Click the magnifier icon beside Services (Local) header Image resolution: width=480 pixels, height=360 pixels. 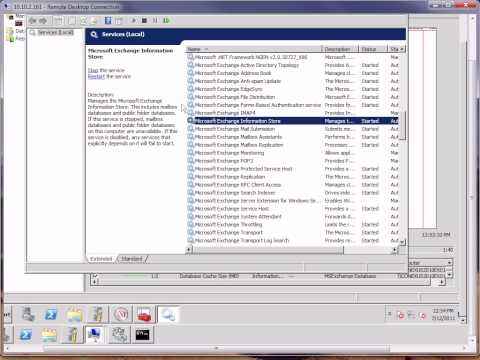pyautogui.click(x=94, y=34)
